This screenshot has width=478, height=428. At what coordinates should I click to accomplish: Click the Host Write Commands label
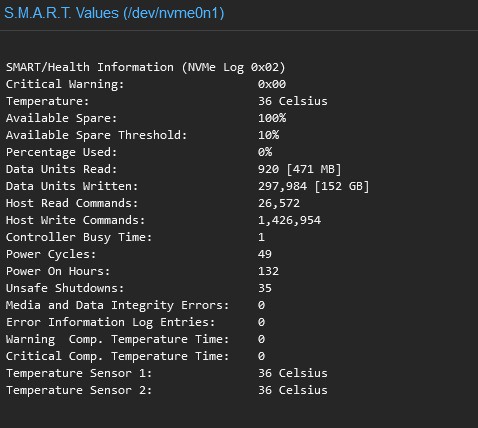click(x=75, y=220)
